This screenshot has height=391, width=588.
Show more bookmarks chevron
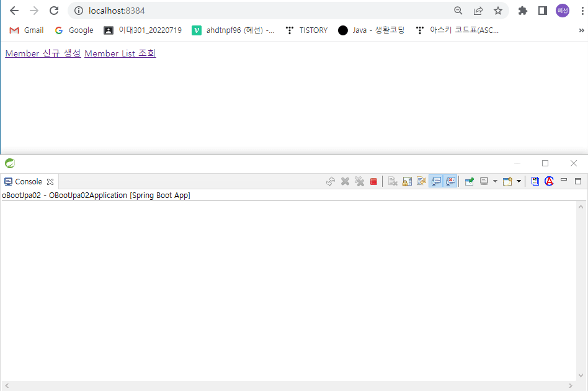point(581,30)
